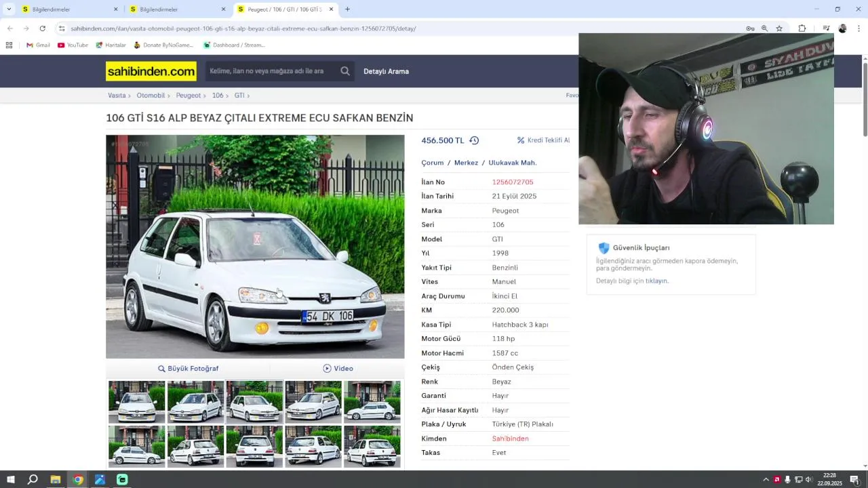Image resolution: width=868 pixels, height=488 pixels.
Task: Go back using the browser back arrow
Action: [x=9, y=28]
